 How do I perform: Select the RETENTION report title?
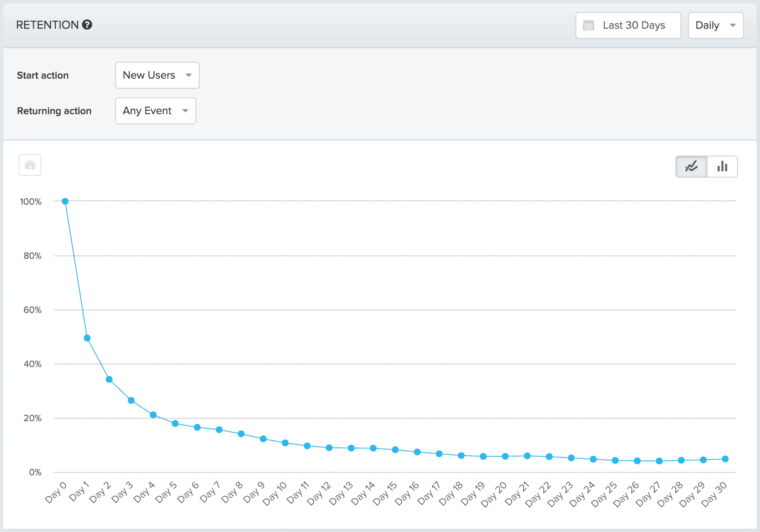pyautogui.click(x=48, y=25)
